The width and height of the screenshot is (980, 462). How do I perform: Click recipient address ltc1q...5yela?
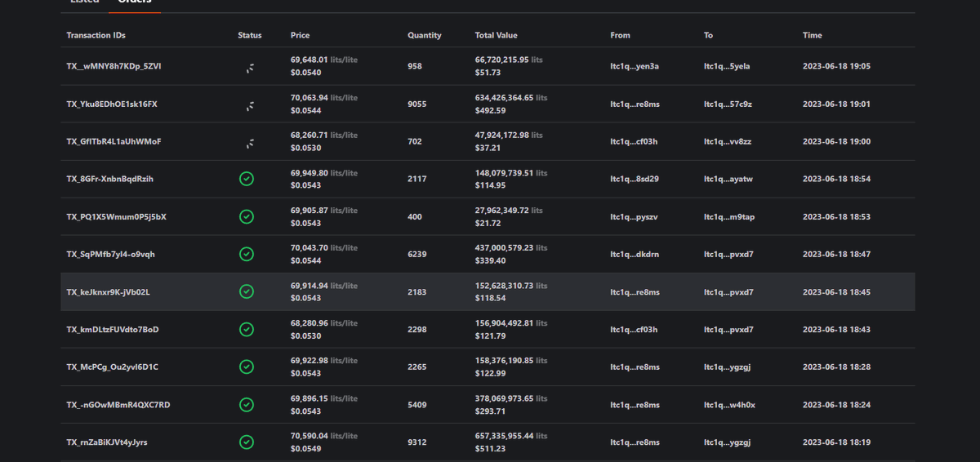[x=727, y=66]
